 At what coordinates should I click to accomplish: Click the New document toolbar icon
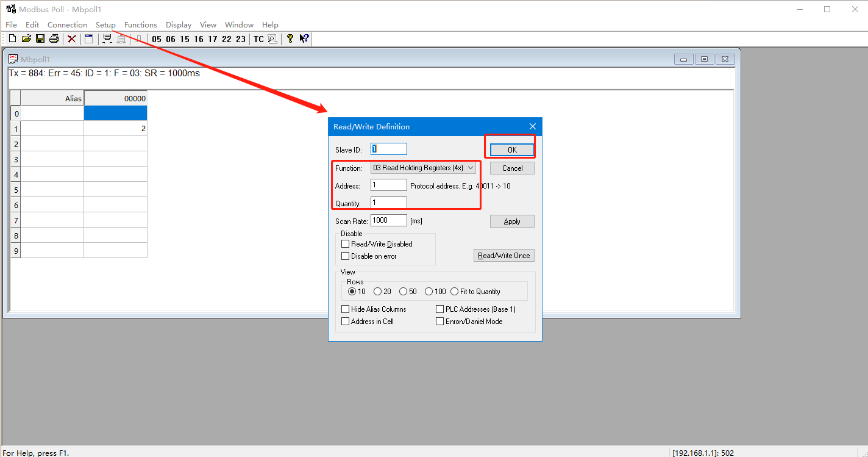pos(12,39)
